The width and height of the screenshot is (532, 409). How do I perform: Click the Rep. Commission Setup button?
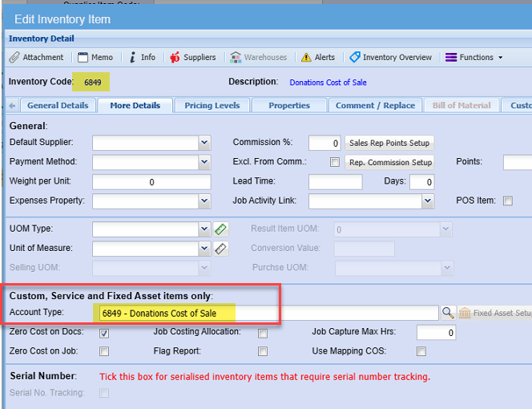click(x=389, y=162)
